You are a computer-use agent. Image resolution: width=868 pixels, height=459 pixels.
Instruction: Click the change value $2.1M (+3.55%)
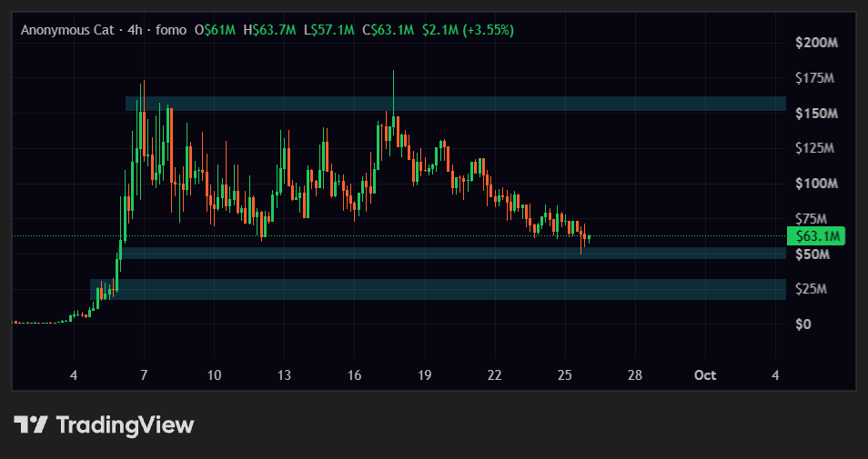tap(468, 30)
